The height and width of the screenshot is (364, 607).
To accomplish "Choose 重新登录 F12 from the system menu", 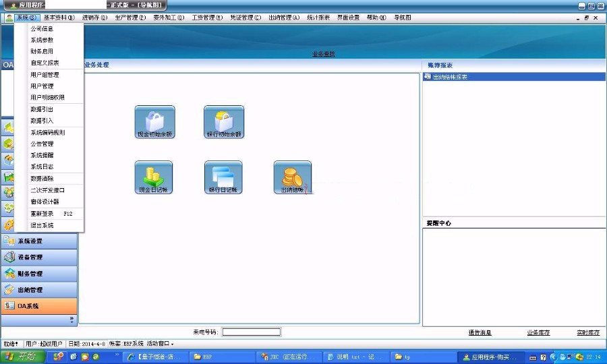I will pos(49,214).
